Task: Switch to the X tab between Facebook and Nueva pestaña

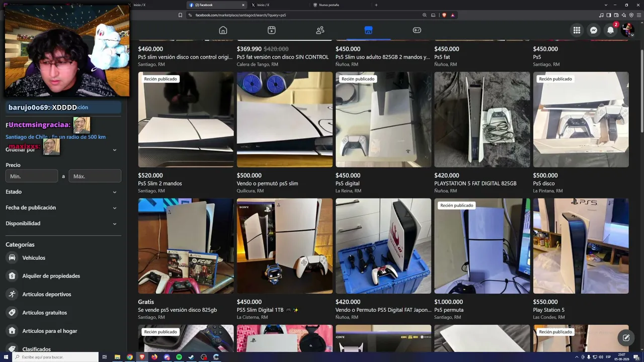Action: [x=278, y=5]
